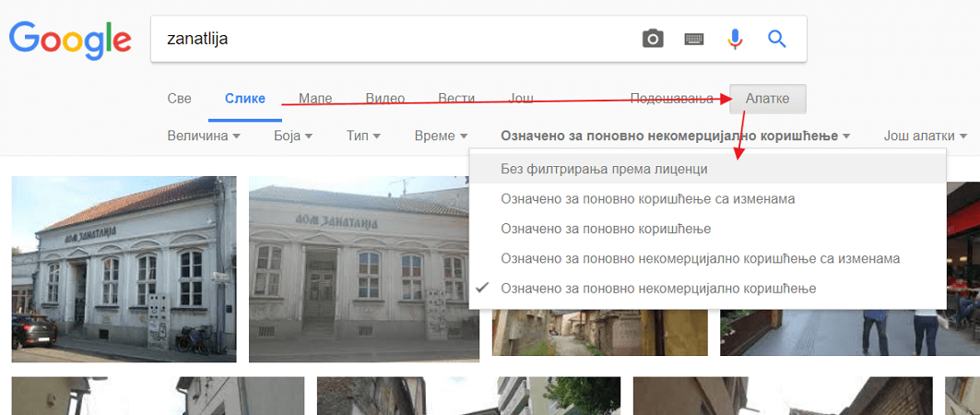
Task: Click the checked некомерцијално коришћење menu option
Action: [707, 289]
